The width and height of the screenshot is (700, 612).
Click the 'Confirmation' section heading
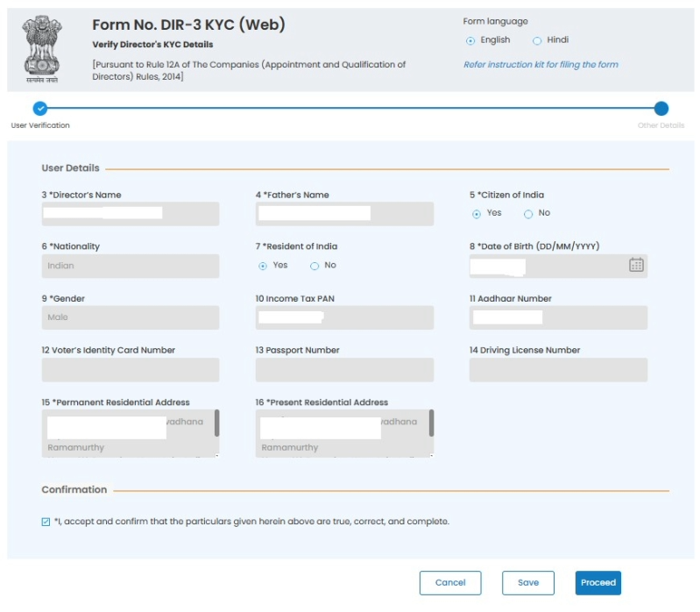coord(74,489)
